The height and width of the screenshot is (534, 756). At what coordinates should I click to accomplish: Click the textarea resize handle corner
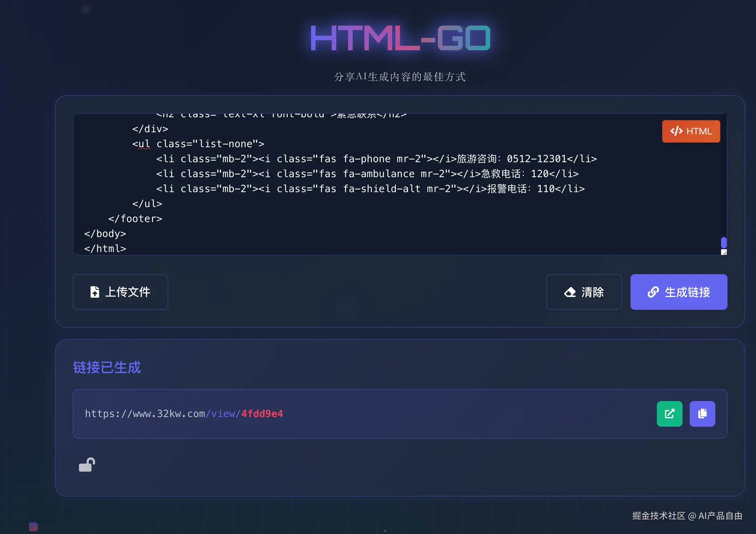(x=724, y=252)
